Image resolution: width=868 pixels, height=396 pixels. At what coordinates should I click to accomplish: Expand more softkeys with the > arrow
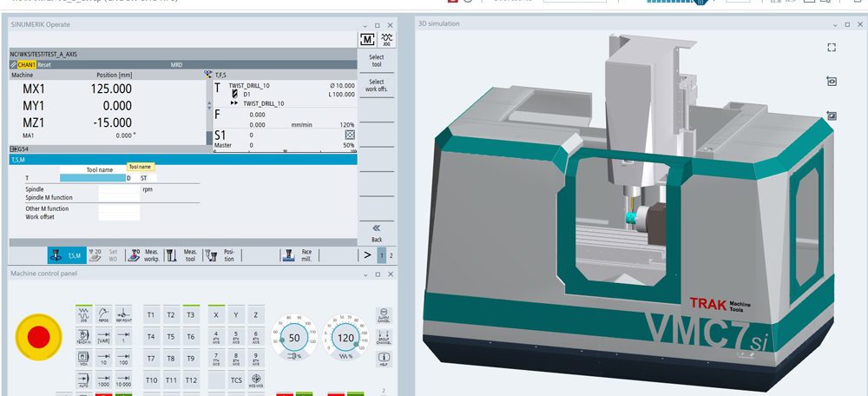[x=367, y=255]
